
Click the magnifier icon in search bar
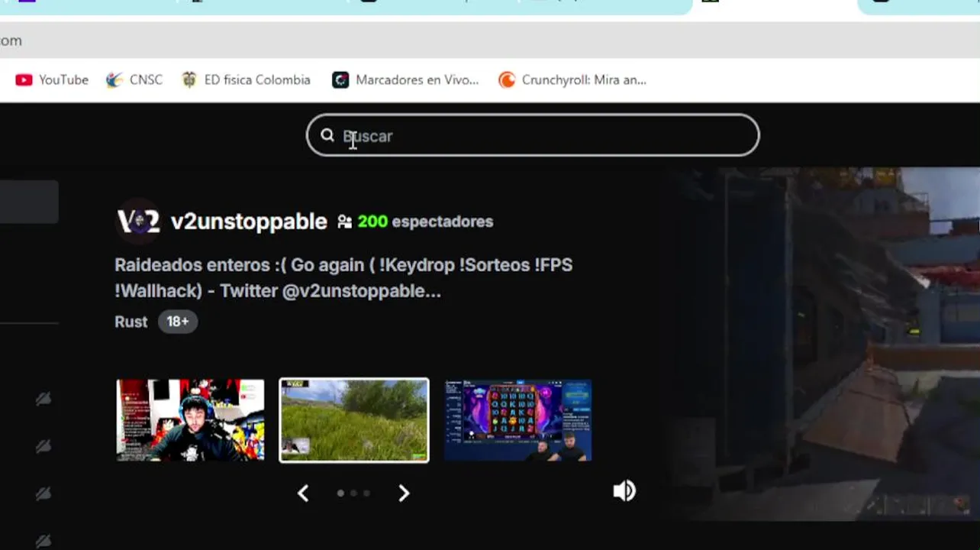327,135
